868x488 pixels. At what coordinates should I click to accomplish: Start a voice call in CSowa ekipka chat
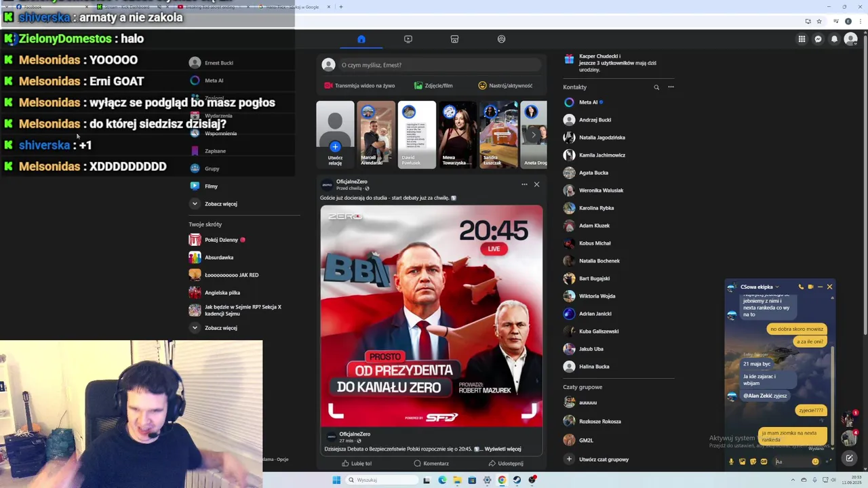[801, 287]
